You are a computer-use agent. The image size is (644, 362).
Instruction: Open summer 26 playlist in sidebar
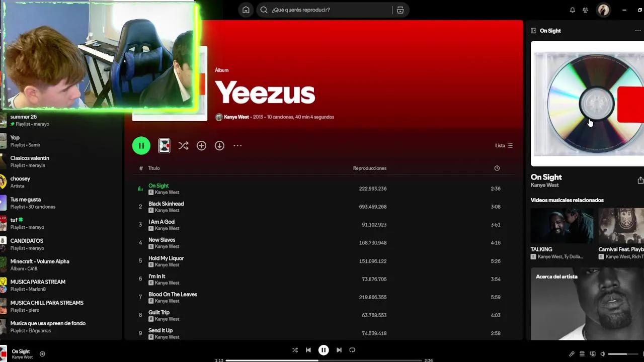(x=60, y=120)
